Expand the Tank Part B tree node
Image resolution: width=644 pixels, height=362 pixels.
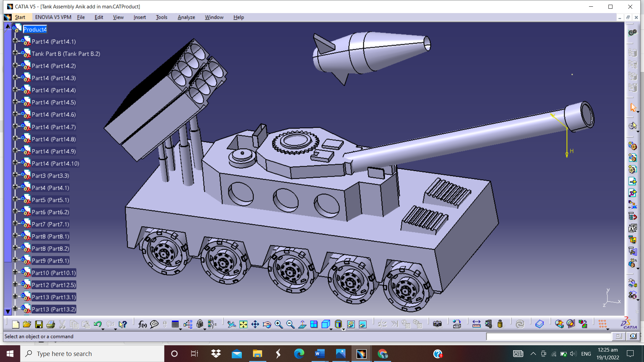pos(15,53)
